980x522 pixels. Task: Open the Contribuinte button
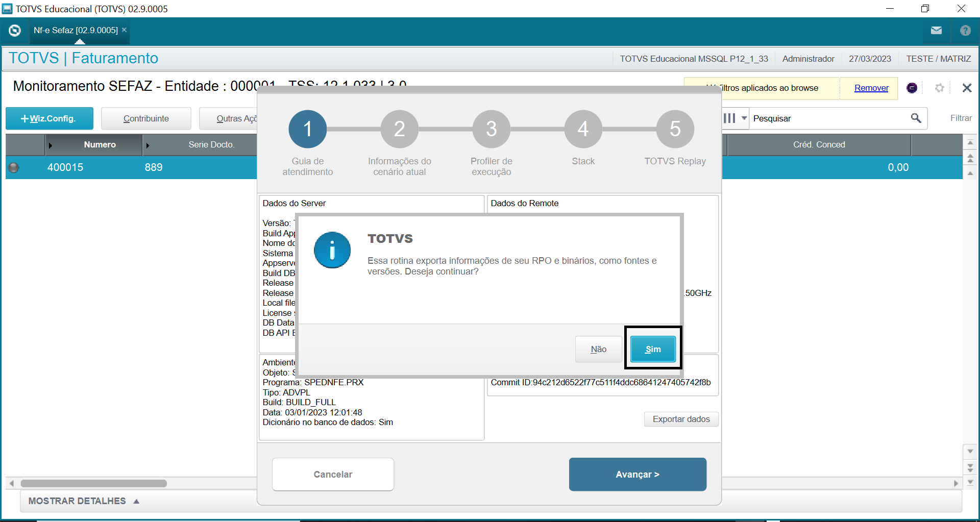point(146,118)
